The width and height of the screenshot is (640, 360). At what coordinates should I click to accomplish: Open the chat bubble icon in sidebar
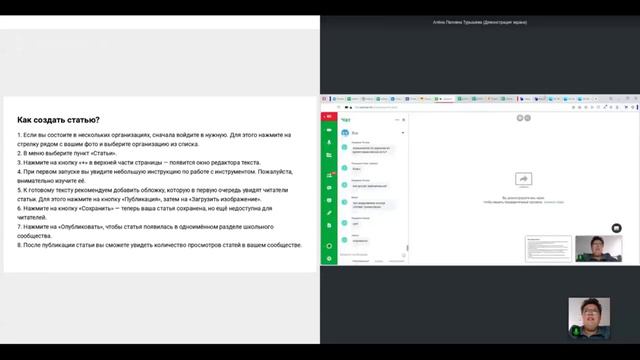329,188
